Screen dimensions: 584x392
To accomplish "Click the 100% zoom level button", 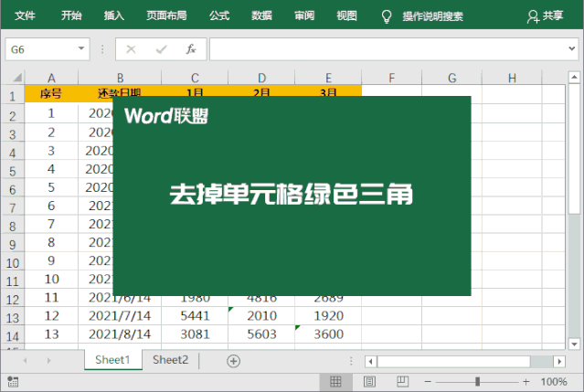I will (x=554, y=381).
